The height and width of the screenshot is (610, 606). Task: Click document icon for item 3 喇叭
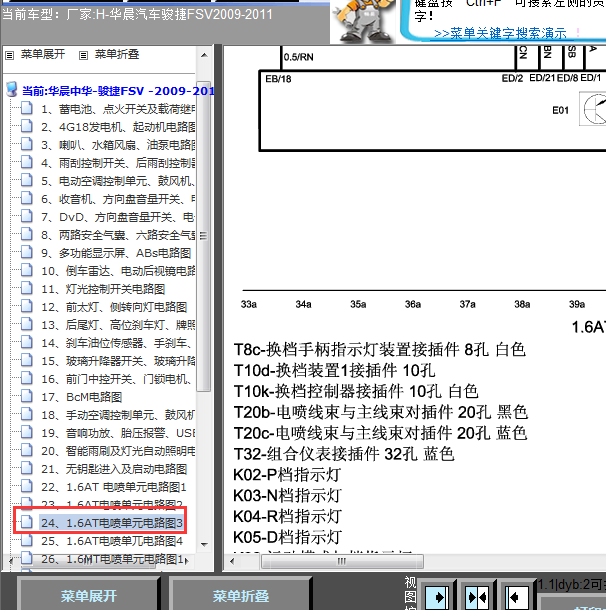pos(26,144)
